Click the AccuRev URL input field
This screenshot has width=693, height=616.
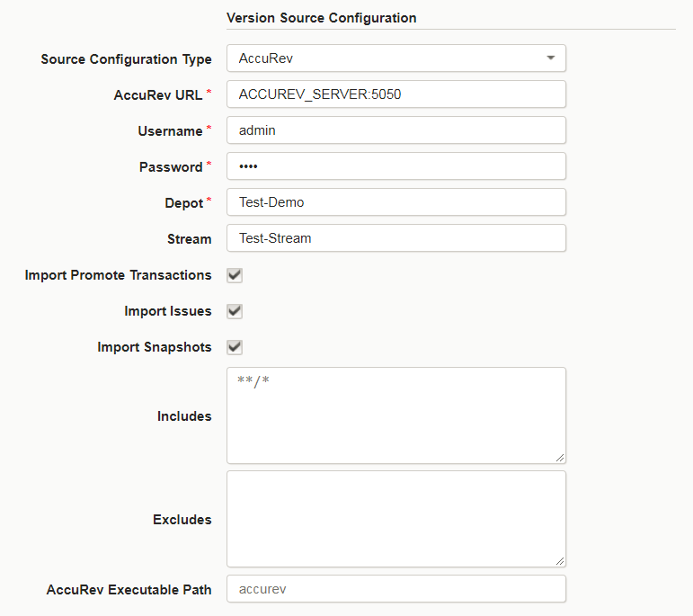coord(395,94)
